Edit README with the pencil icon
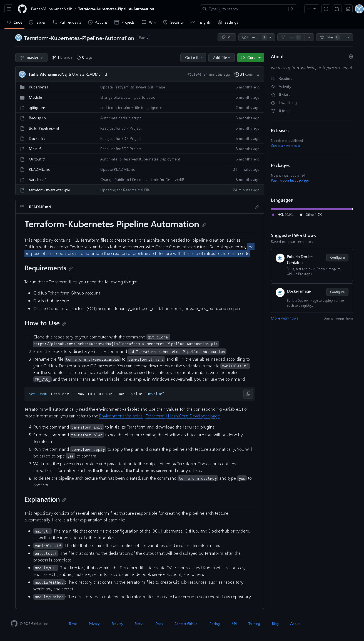 click(257, 207)
